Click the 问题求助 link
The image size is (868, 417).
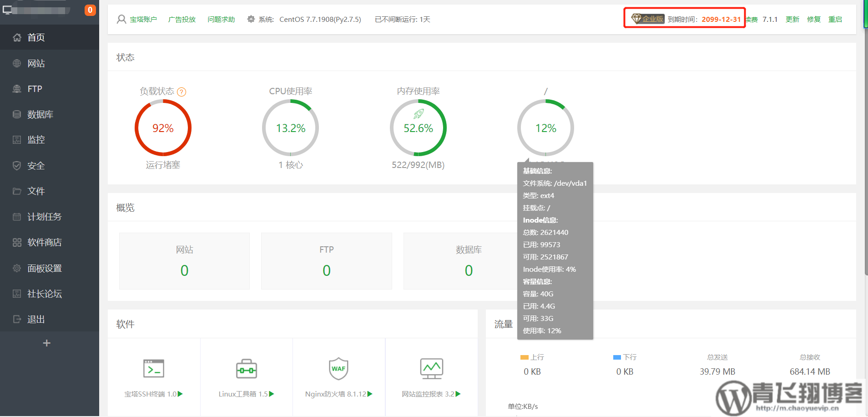coord(221,19)
